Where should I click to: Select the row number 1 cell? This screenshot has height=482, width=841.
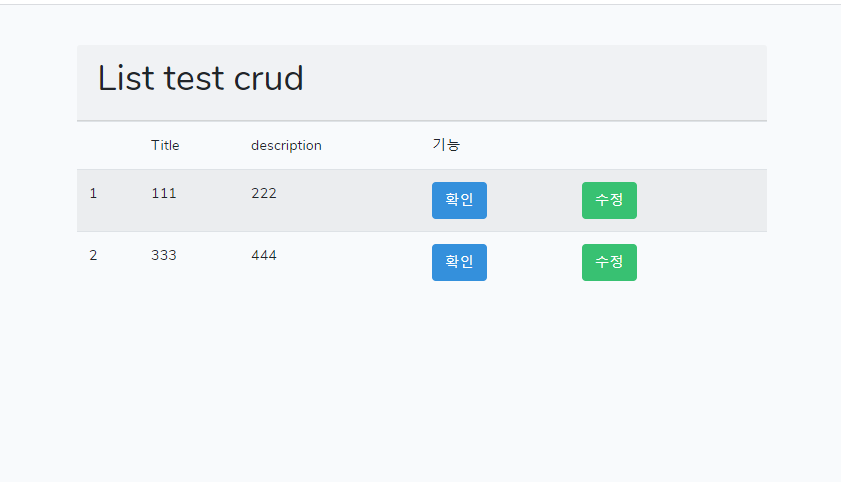point(93,193)
